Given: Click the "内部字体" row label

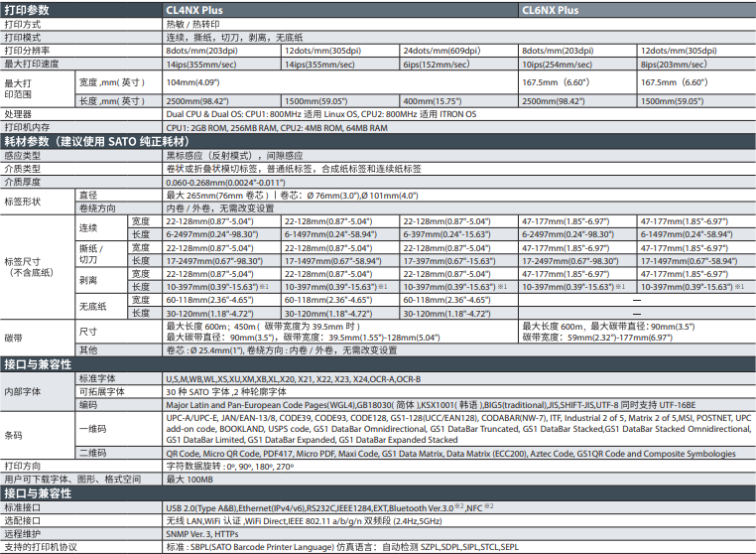Looking at the screenshot, I should pos(23,392).
